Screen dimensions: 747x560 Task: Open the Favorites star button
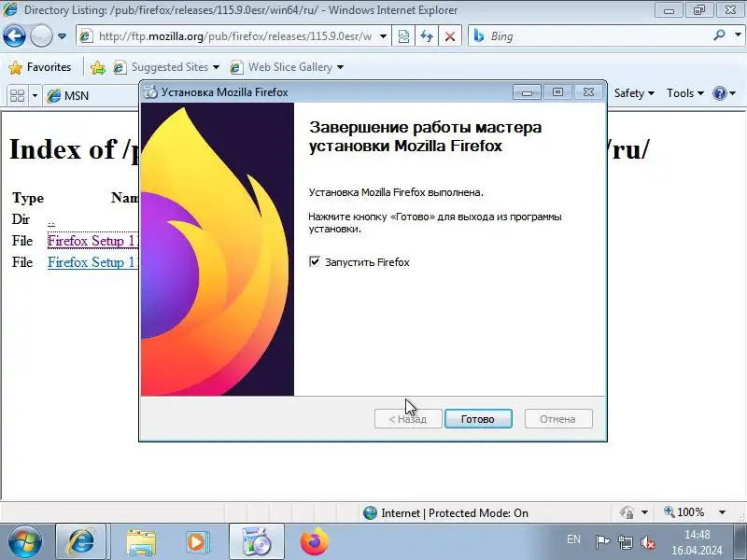[x=39, y=67]
